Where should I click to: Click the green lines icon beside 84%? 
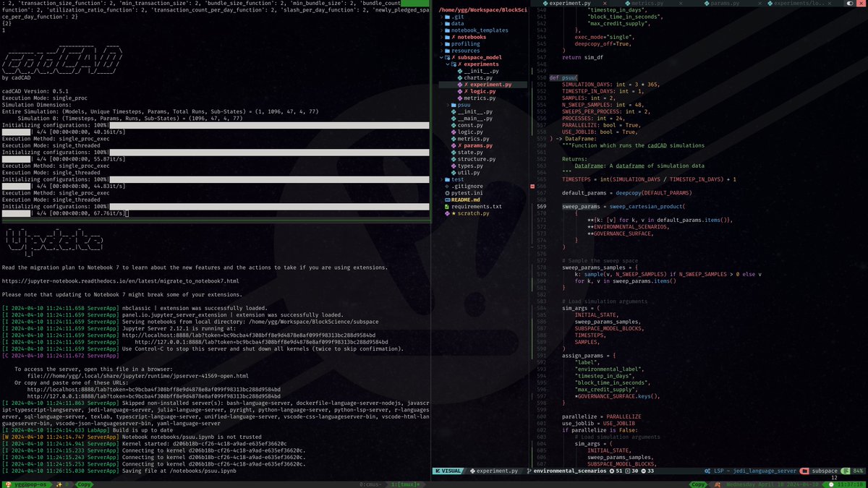(x=845, y=471)
